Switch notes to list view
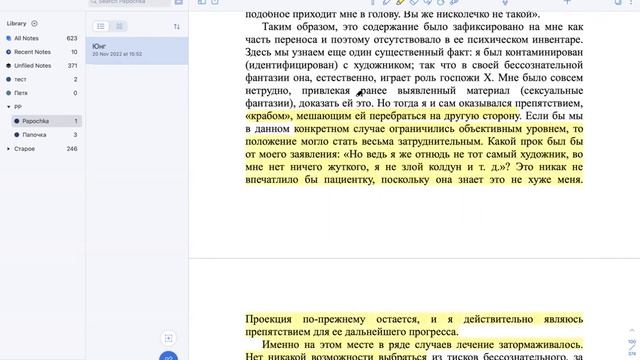This screenshot has width=640, height=360. 101,27
